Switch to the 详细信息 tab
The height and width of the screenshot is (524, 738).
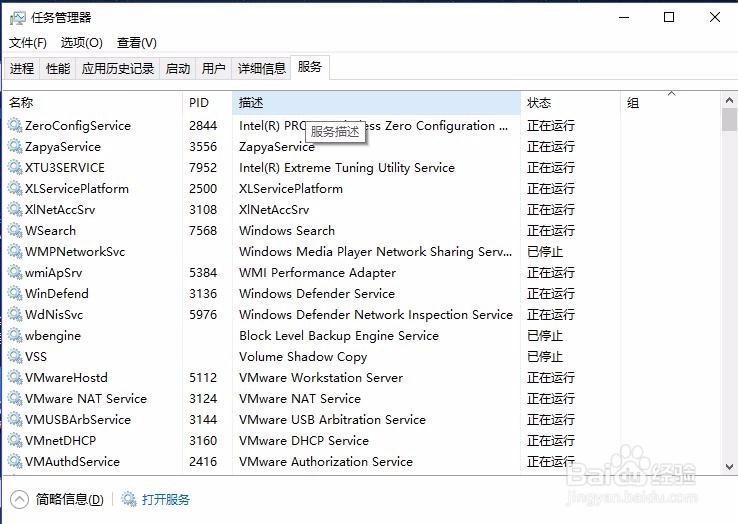(262, 69)
